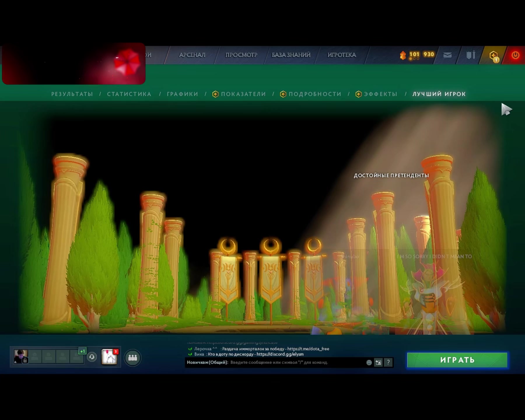This screenshot has height=420, width=525.
Task: Switch to the ЭФФЕКТЫ tab
Action: (x=381, y=94)
